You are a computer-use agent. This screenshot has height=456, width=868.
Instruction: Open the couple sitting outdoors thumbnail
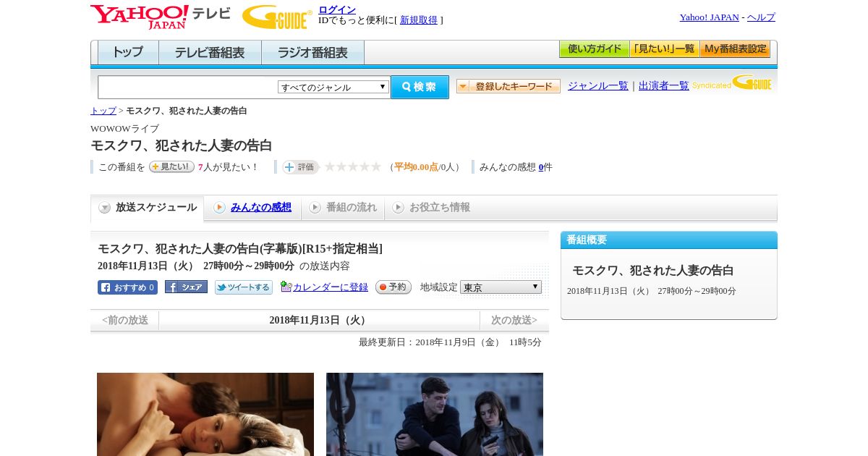pyautogui.click(x=435, y=414)
